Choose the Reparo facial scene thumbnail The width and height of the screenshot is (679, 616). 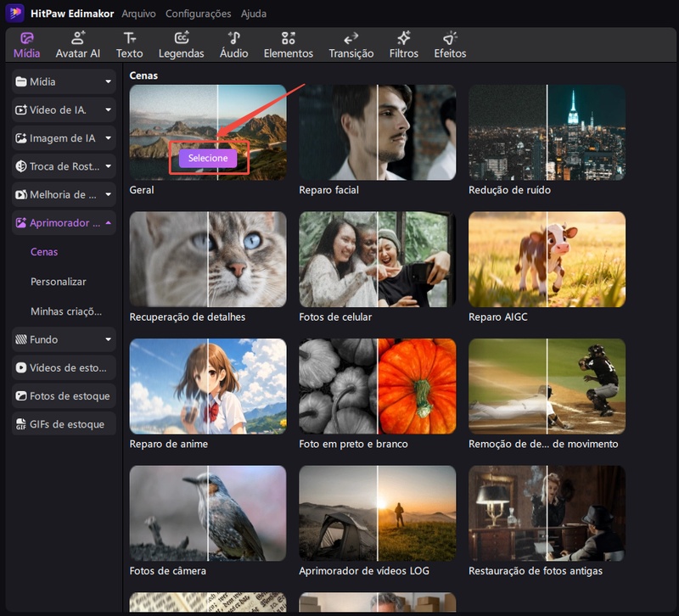click(x=377, y=132)
